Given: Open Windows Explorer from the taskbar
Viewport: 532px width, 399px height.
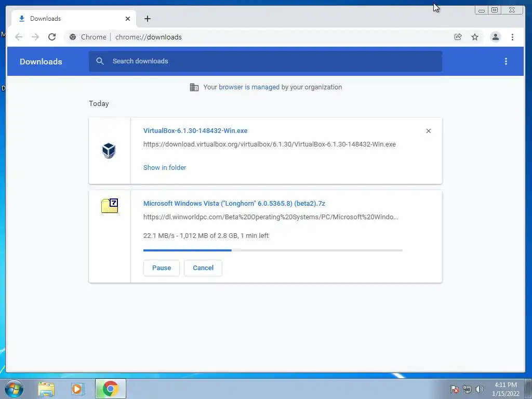Looking at the screenshot, I should [46, 389].
